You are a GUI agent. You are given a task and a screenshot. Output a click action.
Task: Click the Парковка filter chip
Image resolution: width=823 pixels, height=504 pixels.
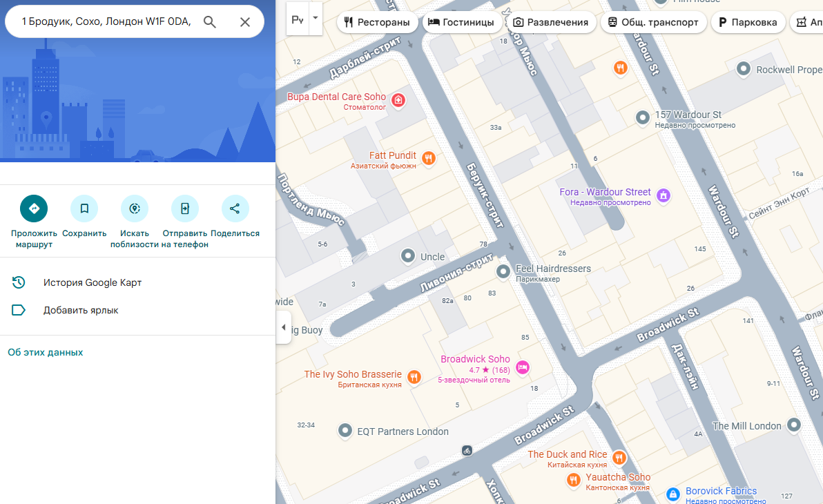click(748, 22)
